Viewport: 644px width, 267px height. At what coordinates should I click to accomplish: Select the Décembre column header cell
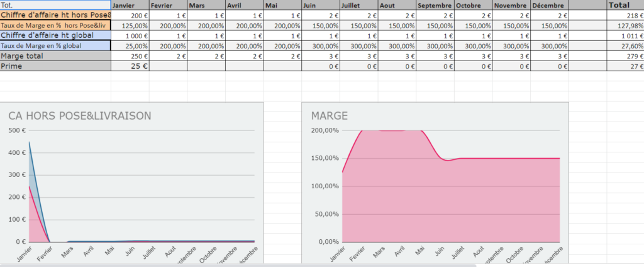click(x=550, y=5)
